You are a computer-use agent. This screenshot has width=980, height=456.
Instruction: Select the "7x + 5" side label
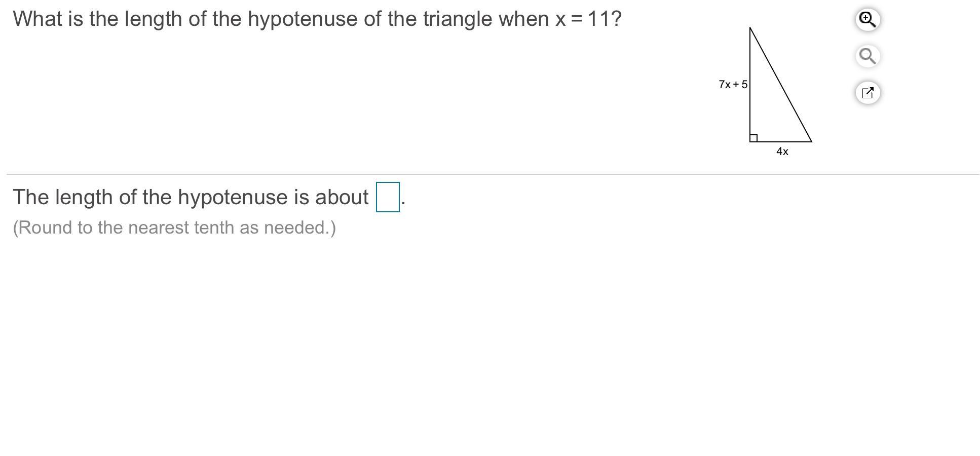(x=733, y=85)
